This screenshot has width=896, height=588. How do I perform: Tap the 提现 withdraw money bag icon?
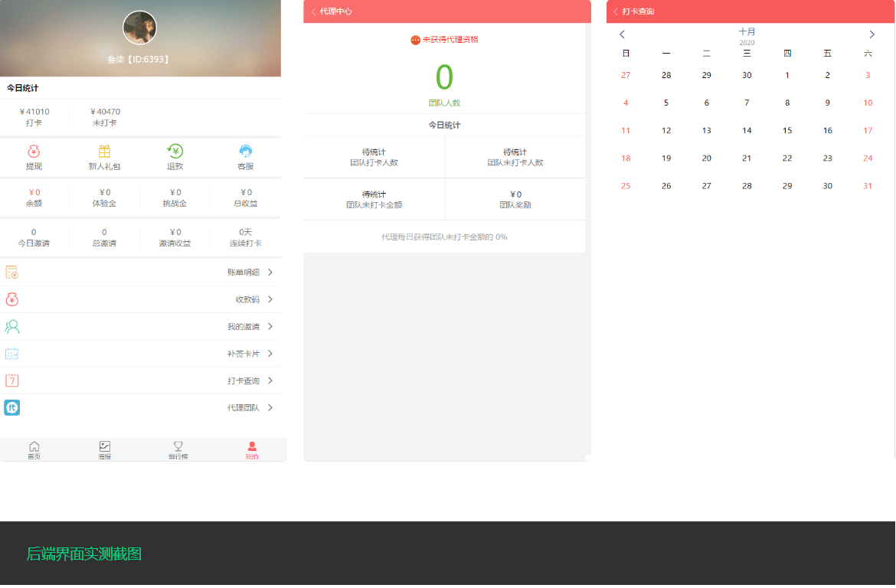point(34,152)
